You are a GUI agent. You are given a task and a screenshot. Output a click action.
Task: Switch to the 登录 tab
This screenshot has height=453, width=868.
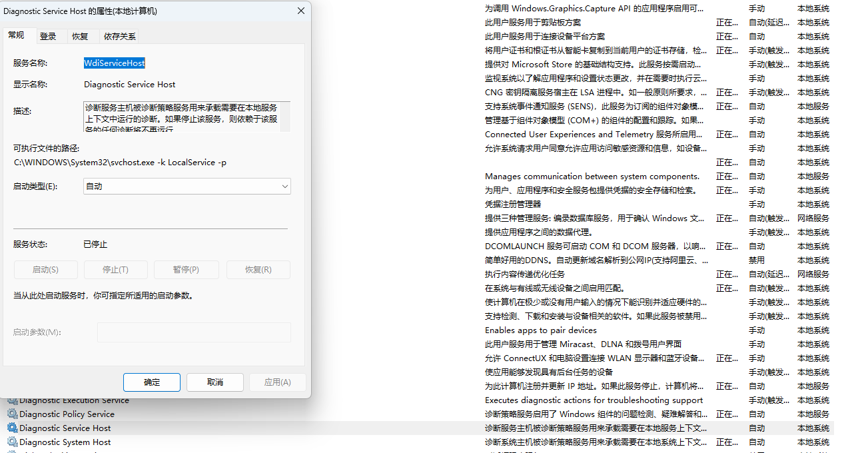pos(48,36)
